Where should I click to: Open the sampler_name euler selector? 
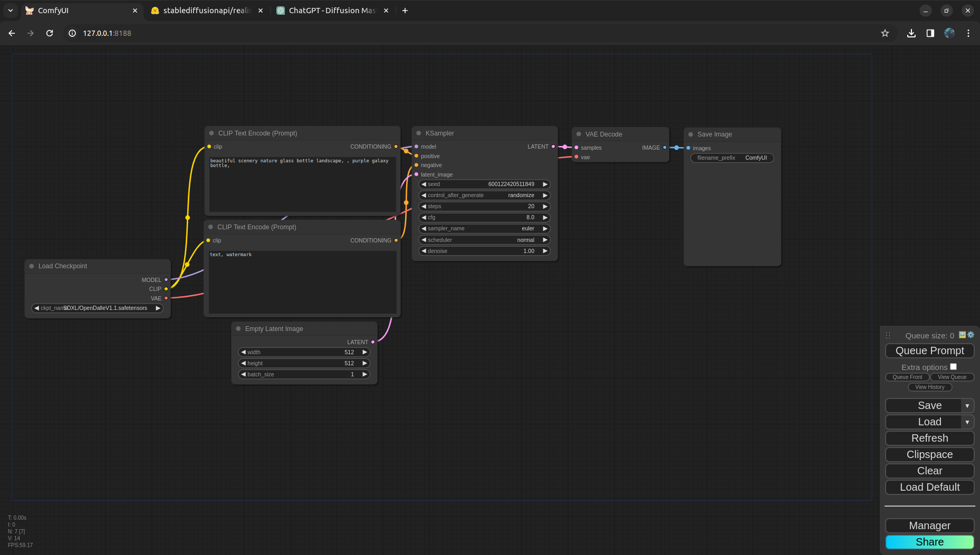(x=484, y=229)
